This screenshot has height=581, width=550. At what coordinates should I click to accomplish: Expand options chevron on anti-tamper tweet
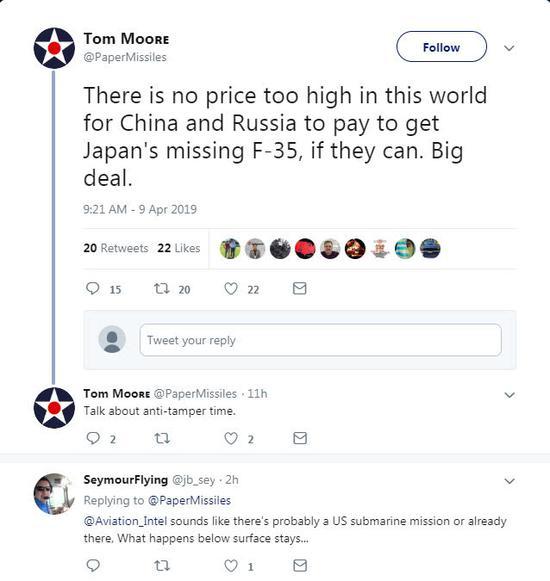510,395
